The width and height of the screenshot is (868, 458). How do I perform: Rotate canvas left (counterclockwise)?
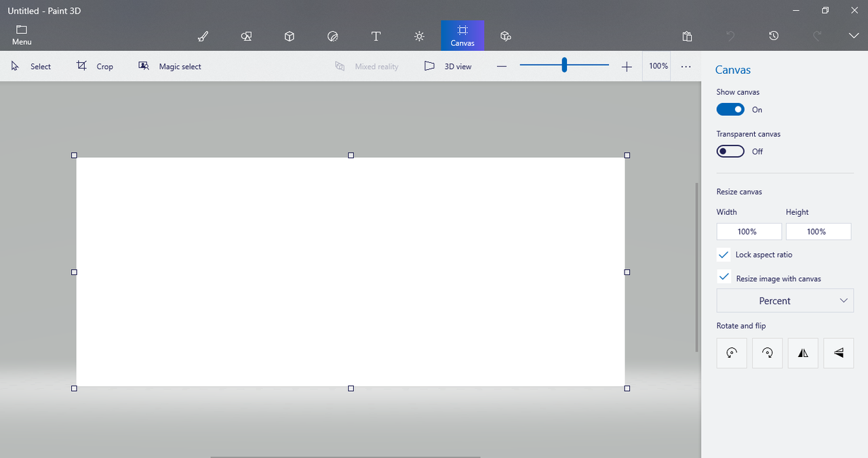732,353
